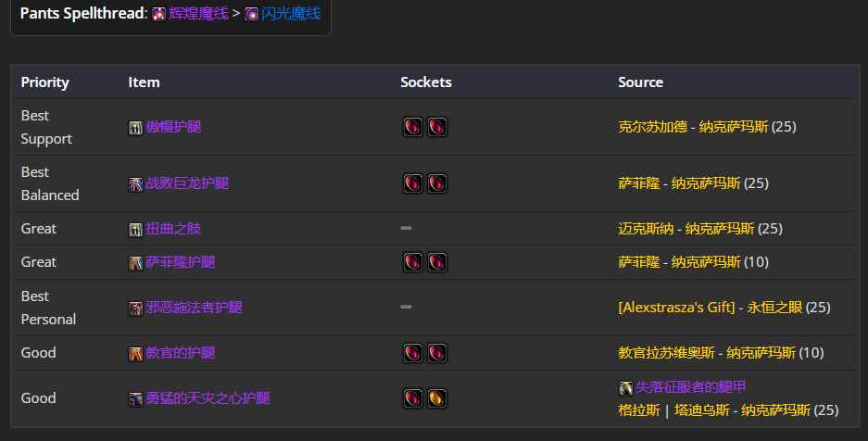
Task: Click left red socket in 傲慢护腿 row
Action: click(x=413, y=127)
